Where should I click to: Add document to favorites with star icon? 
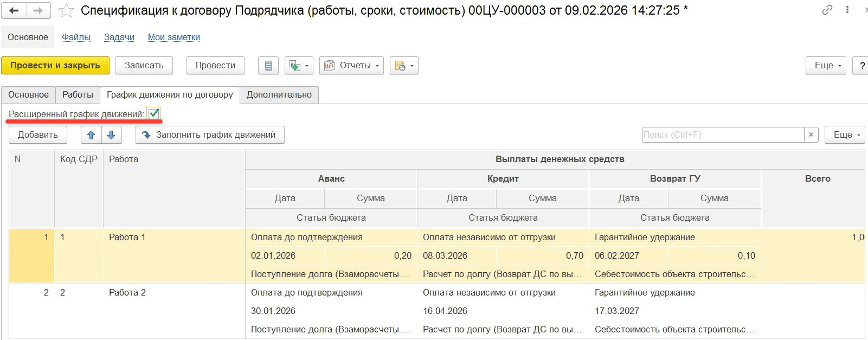66,11
